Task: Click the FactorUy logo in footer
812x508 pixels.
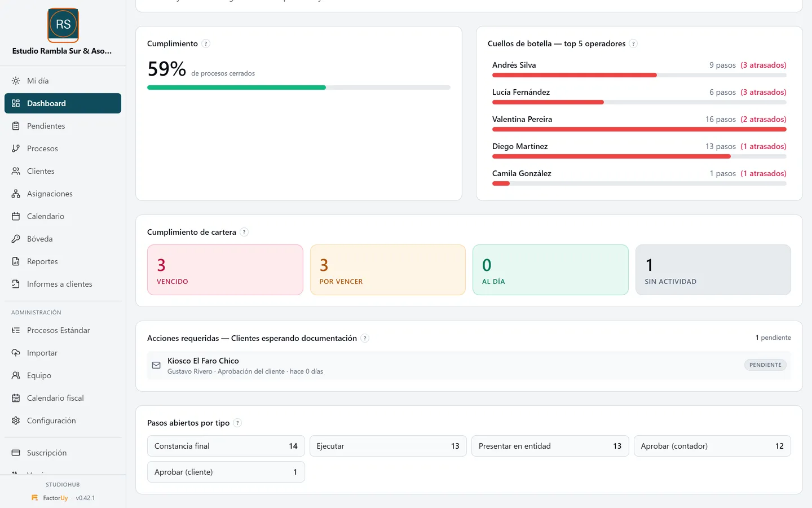Action: click(x=35, y=498)
